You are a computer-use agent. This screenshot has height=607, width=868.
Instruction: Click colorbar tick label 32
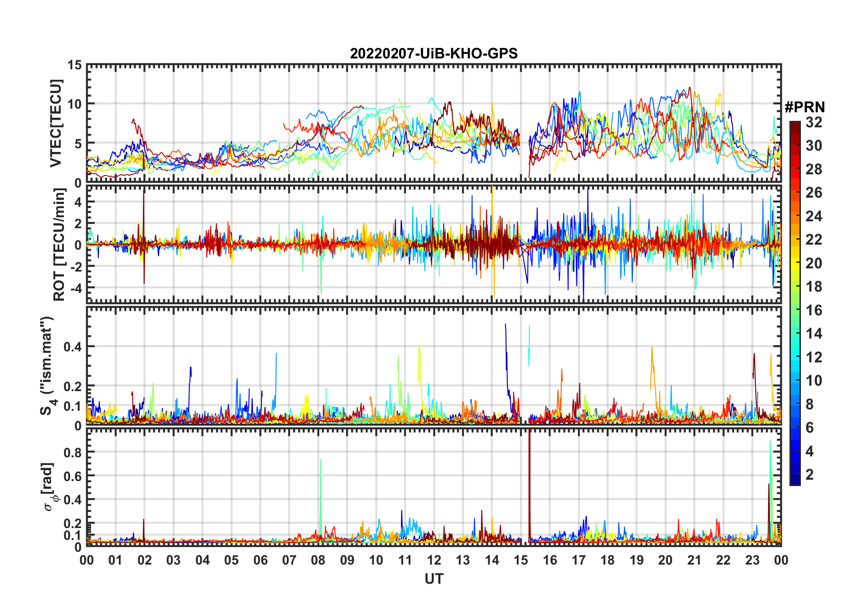(x=814, y=122)
